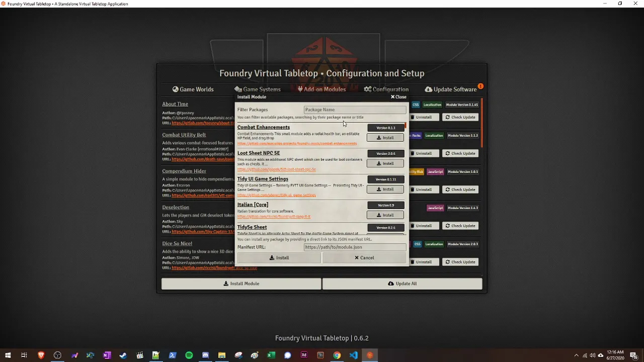Switch to the Game Worlds tab
The width and height of the screenshot is (644, 362).
(x=193, y=89)
